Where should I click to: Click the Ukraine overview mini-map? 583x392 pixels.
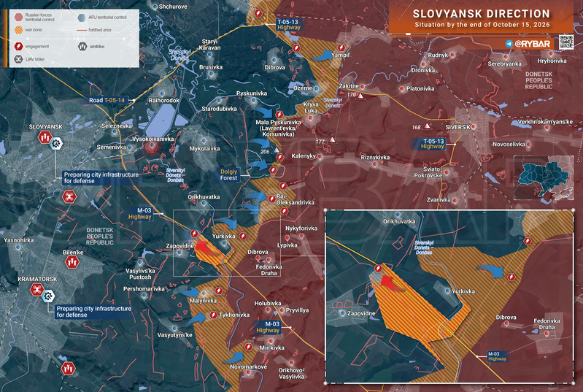click(544, 178)
